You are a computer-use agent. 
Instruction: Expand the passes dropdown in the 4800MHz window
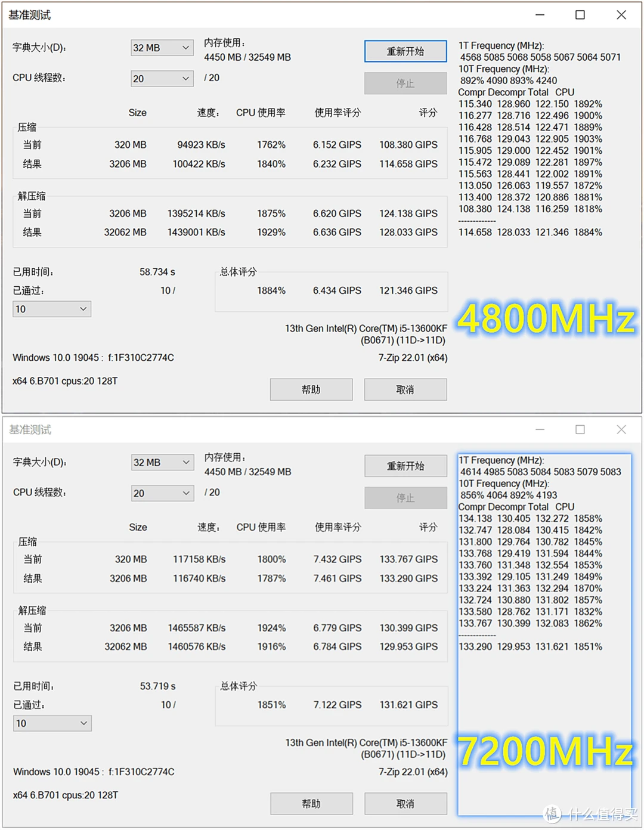pyautogui.click(x=52, y=309)
